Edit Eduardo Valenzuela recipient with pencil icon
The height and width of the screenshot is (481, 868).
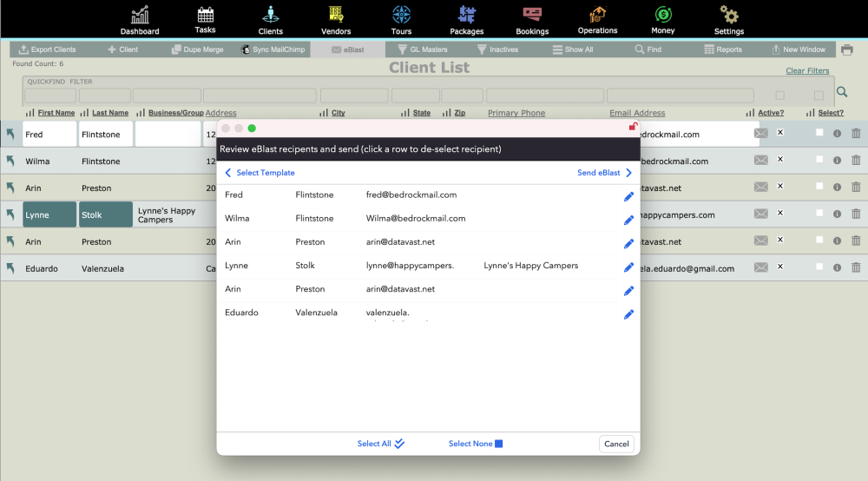[x=628, y=314]
